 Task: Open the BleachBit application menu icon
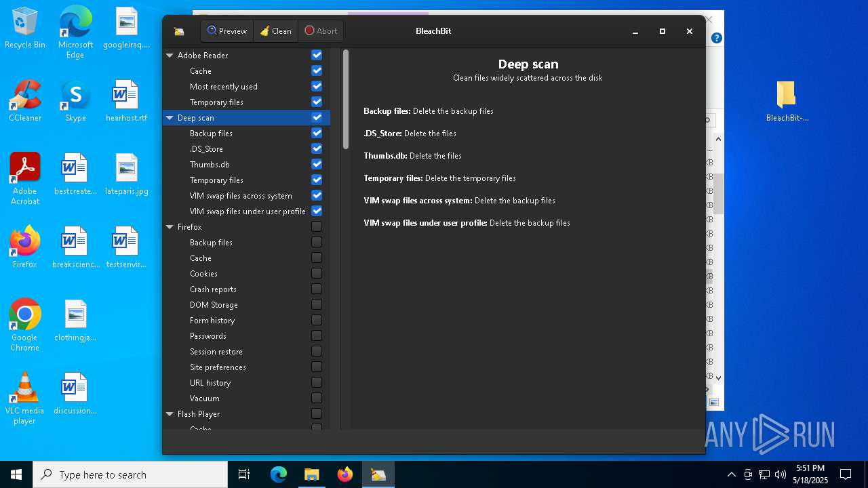click(179, 31)
